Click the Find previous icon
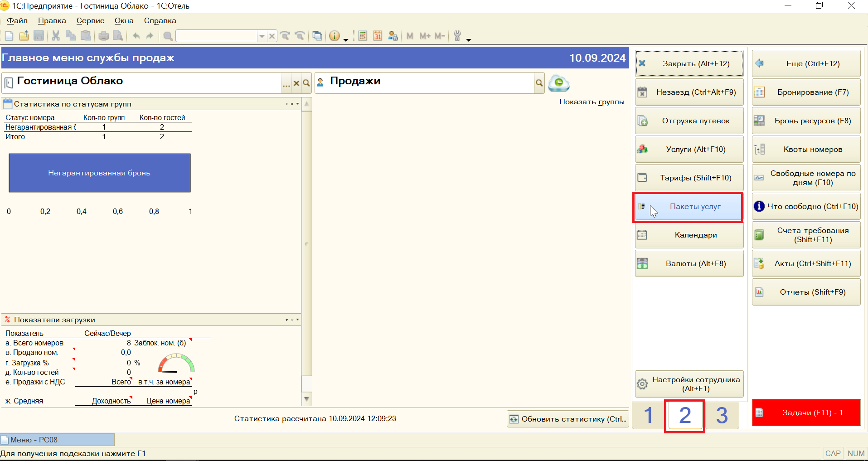The image size is (868, 461). (x=300, y=36)
